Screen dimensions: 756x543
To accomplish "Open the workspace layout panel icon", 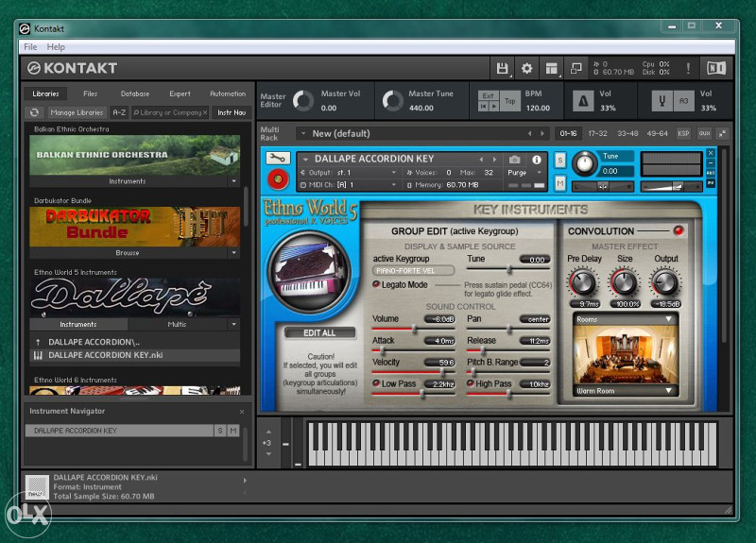I will click(552, 68).
